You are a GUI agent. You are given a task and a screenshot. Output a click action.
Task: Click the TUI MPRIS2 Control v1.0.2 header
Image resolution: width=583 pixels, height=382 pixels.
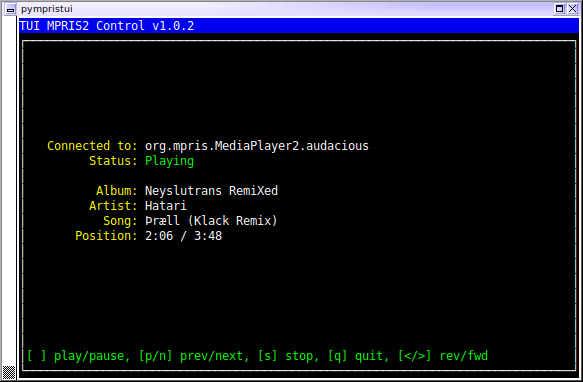click(x=107, y=26)
